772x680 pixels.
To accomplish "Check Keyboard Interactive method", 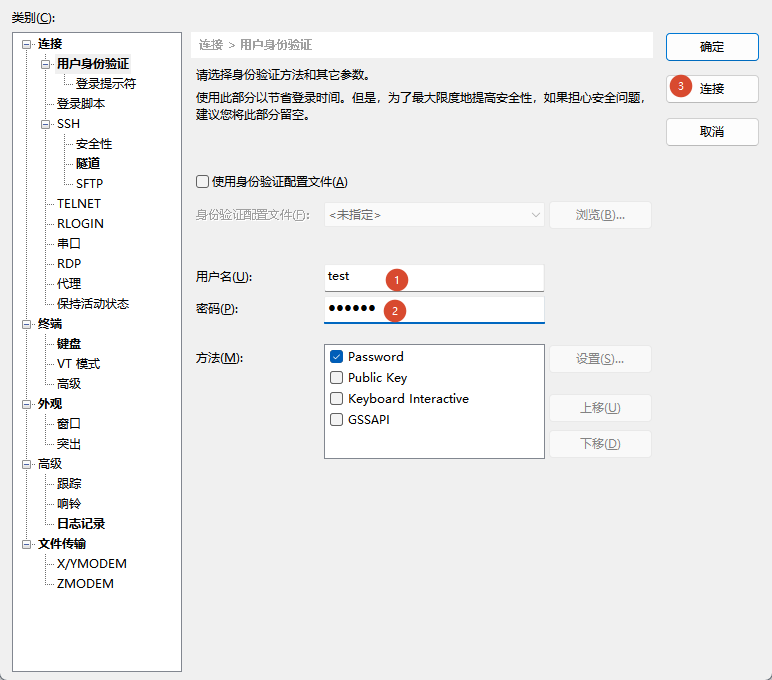I will click(x=337, y=398).
